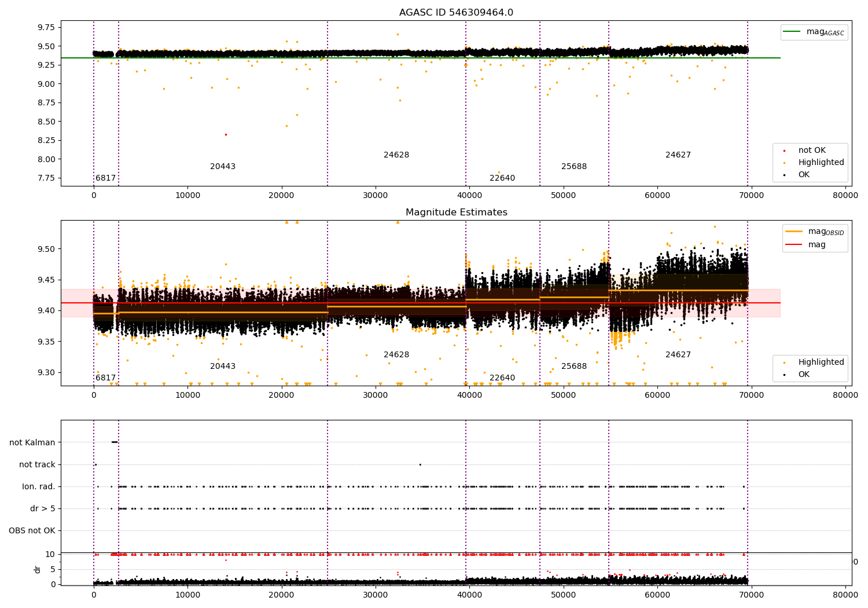Click the 'Magnitude Estimates' plot title

click(456, 213)
